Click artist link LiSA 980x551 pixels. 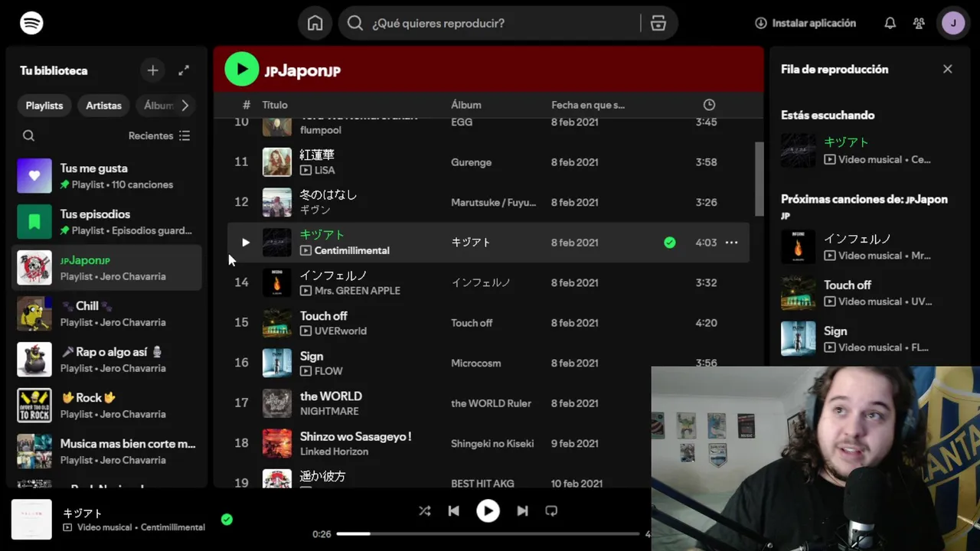[325, 170]
